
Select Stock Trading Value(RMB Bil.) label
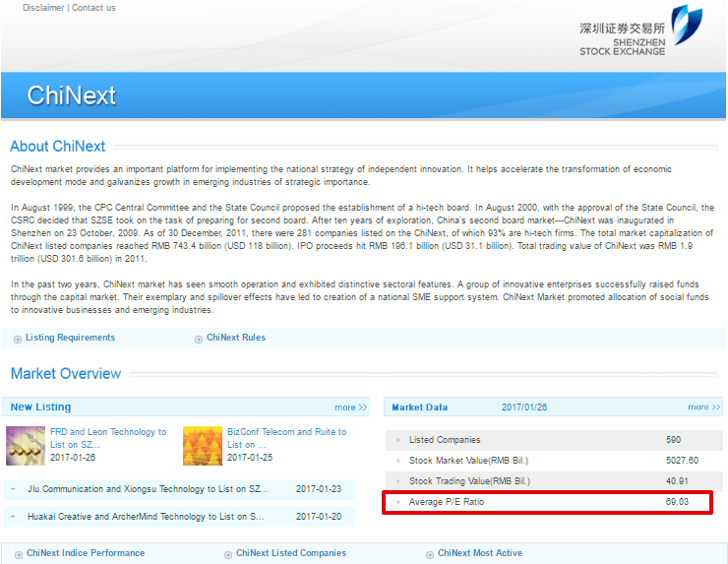coord(469,481)
